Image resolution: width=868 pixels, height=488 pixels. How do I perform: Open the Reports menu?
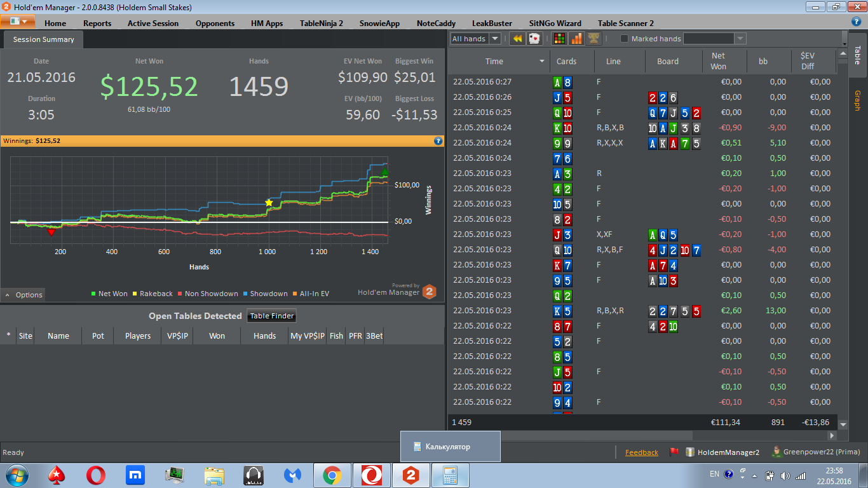click(97, 24)
